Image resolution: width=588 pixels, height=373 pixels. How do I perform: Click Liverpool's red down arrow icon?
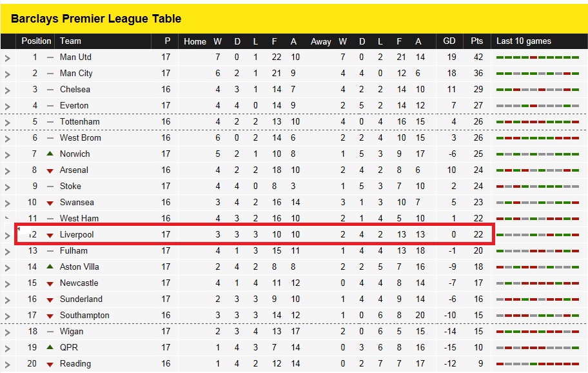pyautogui.click(x=50, y=236)
